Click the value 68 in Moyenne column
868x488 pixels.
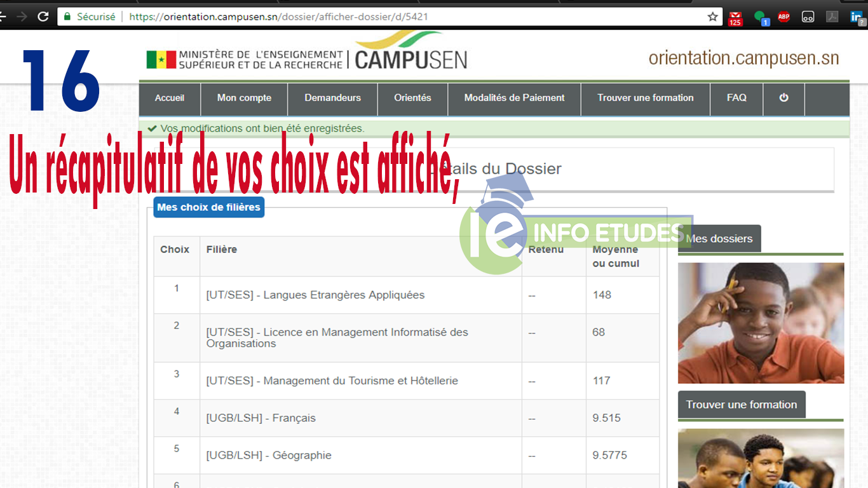click(599, 332)
